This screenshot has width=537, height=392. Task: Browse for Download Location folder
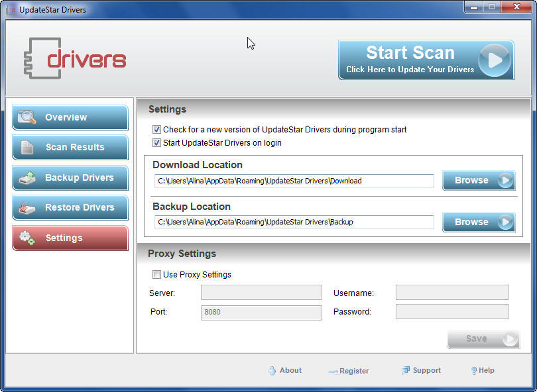point(479,180)
